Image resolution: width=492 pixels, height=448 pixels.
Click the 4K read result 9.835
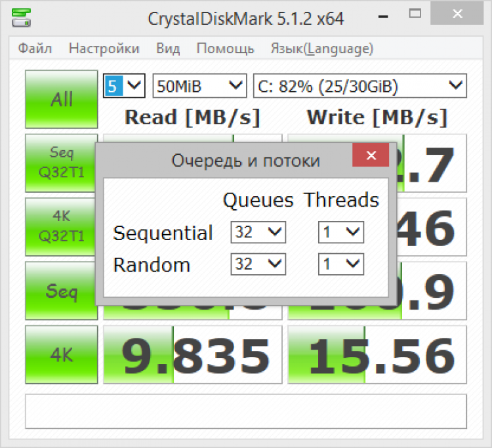coord(193,354)
